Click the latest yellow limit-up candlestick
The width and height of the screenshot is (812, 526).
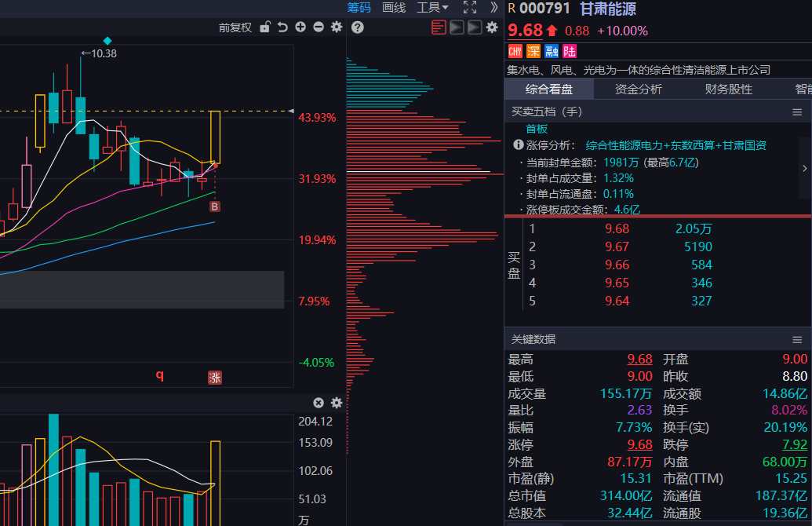(215, 137)
